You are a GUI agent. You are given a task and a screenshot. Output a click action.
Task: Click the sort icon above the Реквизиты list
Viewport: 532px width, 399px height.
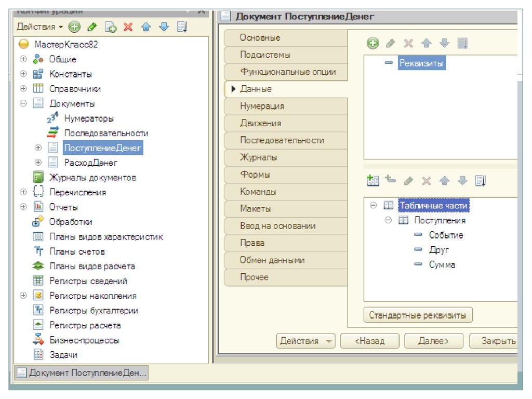coord(462,43)
